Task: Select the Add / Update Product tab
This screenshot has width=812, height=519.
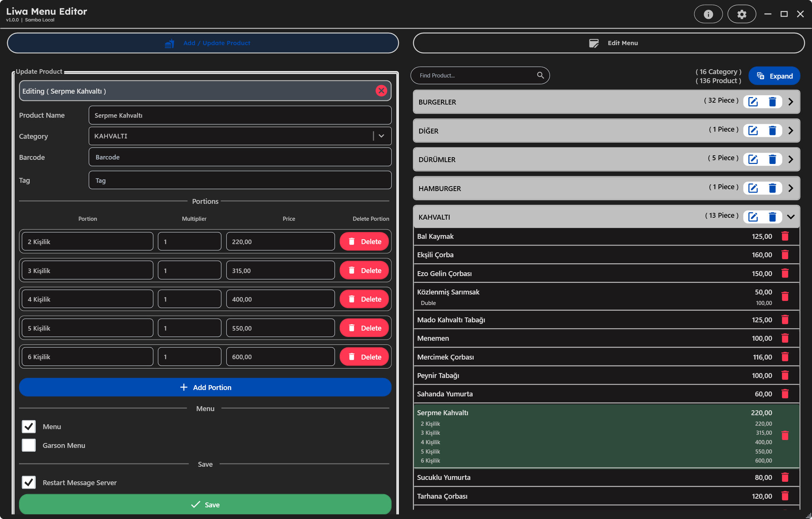Action: pos(203,43)
